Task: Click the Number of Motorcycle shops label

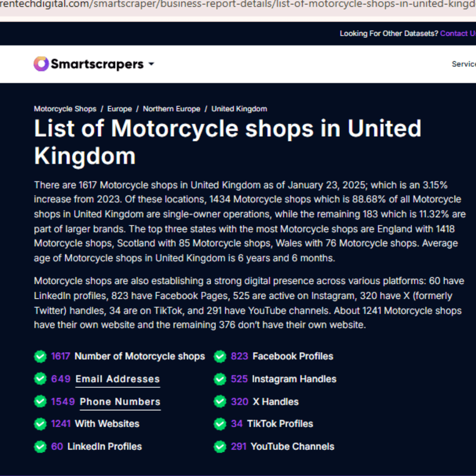Action: [x=140, y=356]
